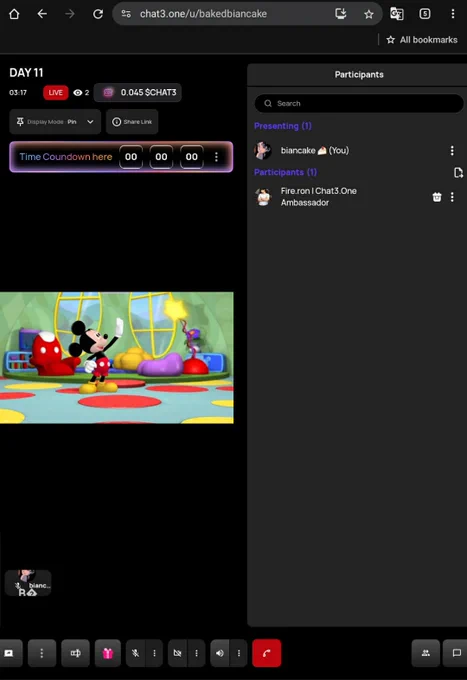Screen dimensions: 467x680
Task: Toggle the participants panel button
Action: [x=425, y=653]
